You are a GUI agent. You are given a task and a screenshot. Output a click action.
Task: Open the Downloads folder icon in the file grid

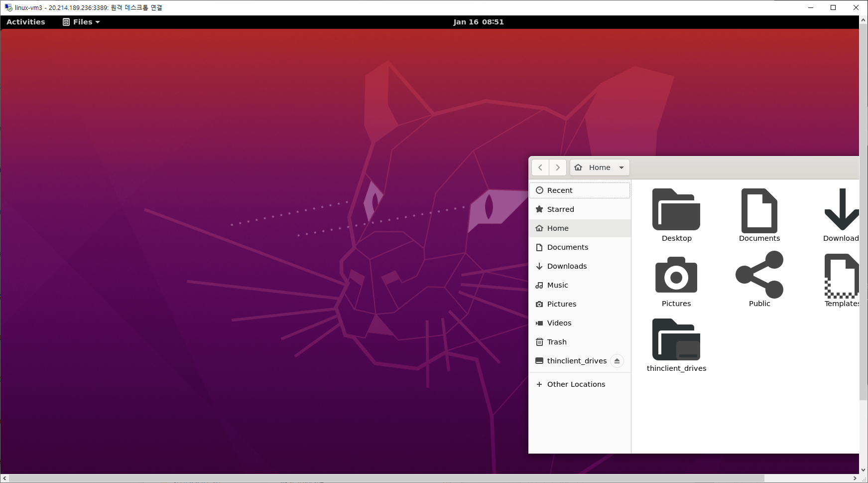(x=842, y=209)
